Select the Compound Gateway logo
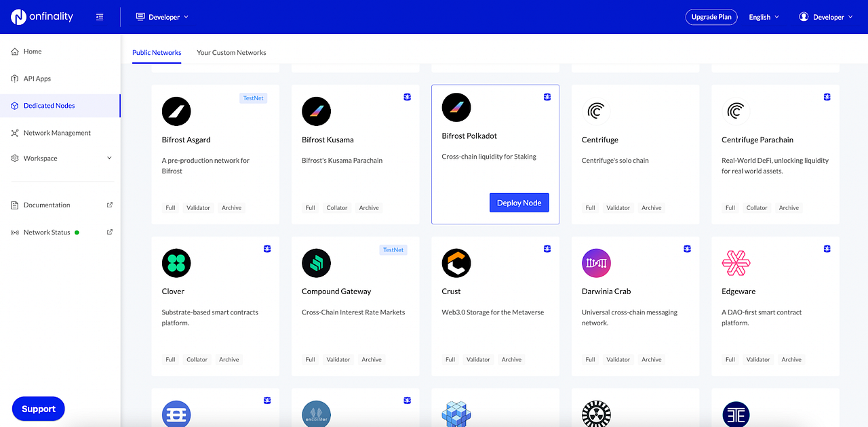 point(316,263)
